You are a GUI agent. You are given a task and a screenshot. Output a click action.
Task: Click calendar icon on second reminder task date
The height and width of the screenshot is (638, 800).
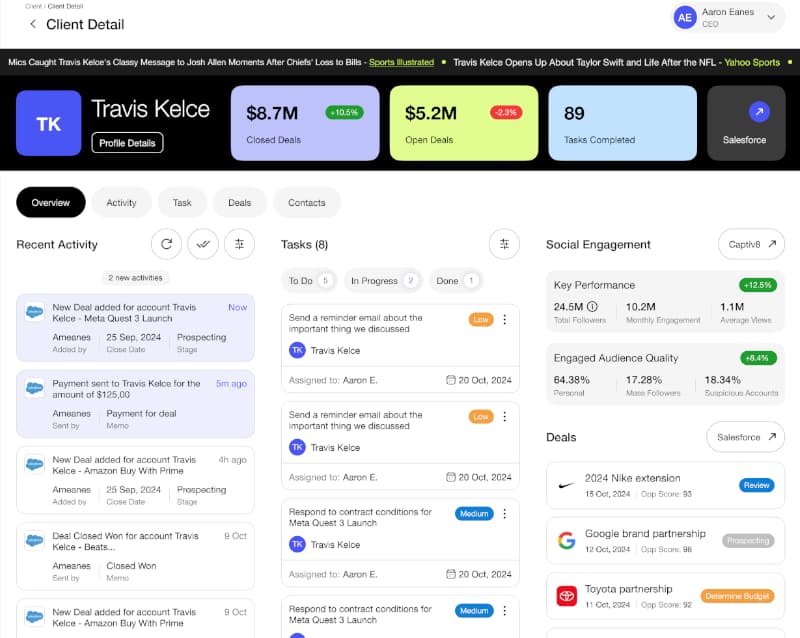pos(451,477)
